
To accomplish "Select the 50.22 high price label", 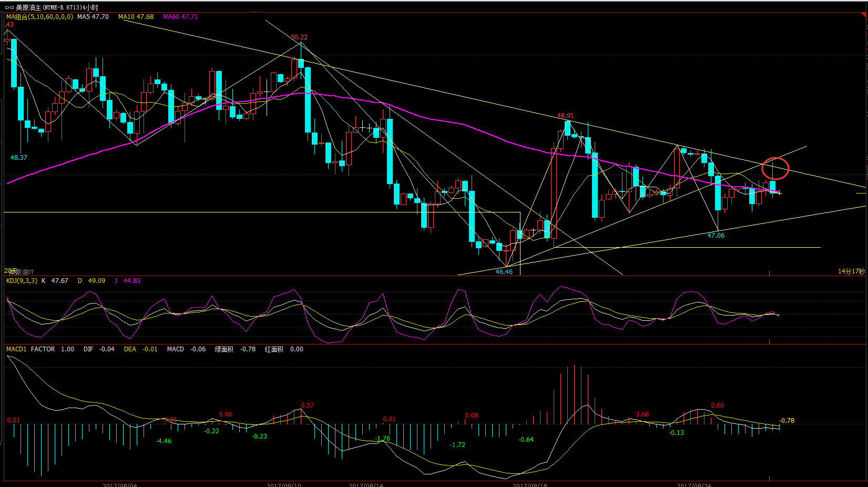I will (x=299, y=37).
